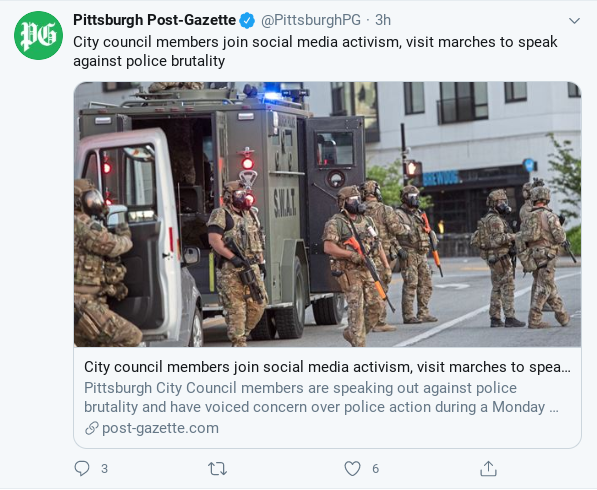This screenshot has width=597, height=490.
Task: Expand the tweet options chevron menu
Action: point(574,21)
